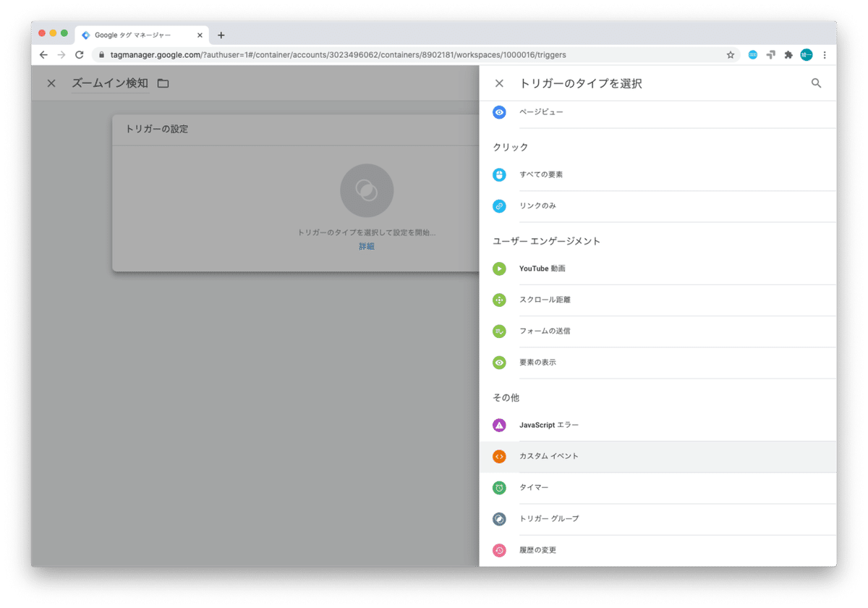Image resolution: width=868 pixels, height=608 pixels.
Task: Reload the Tag Manager page
Action: coord(80,55)
